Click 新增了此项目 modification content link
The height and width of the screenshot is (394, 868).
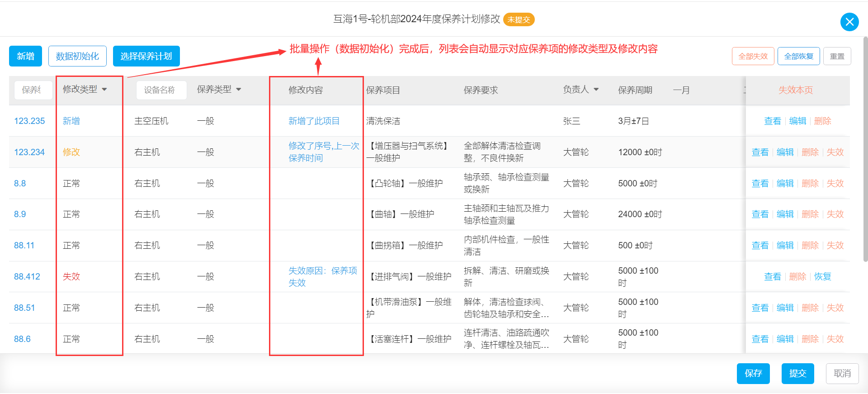tap(314, 121)
